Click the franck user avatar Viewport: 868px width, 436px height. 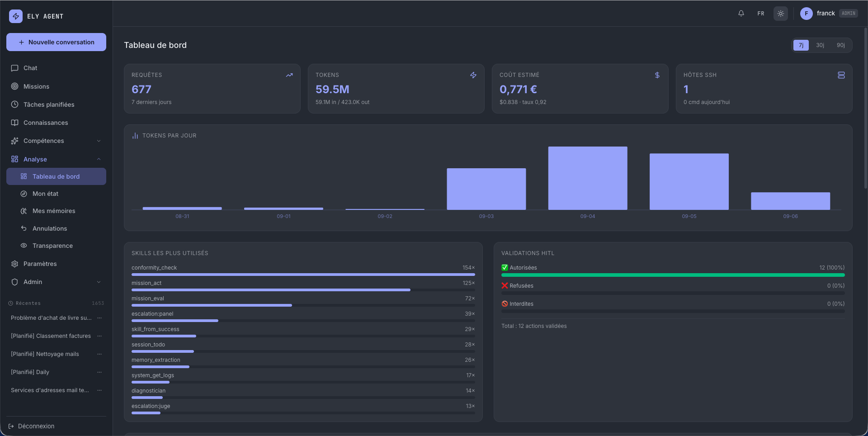click(806, 14)
